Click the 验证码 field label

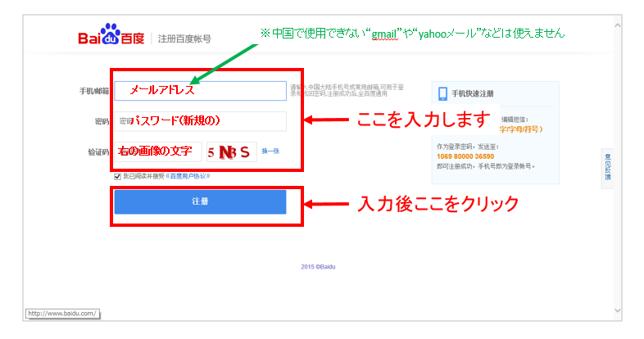point(98,151)
